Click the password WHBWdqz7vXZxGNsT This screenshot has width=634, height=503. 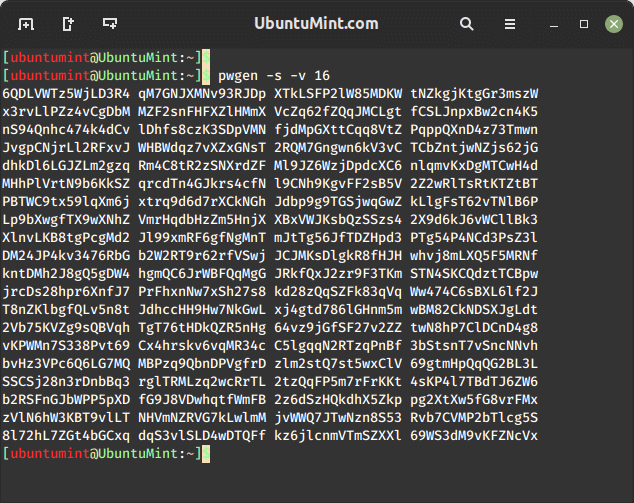202,148
